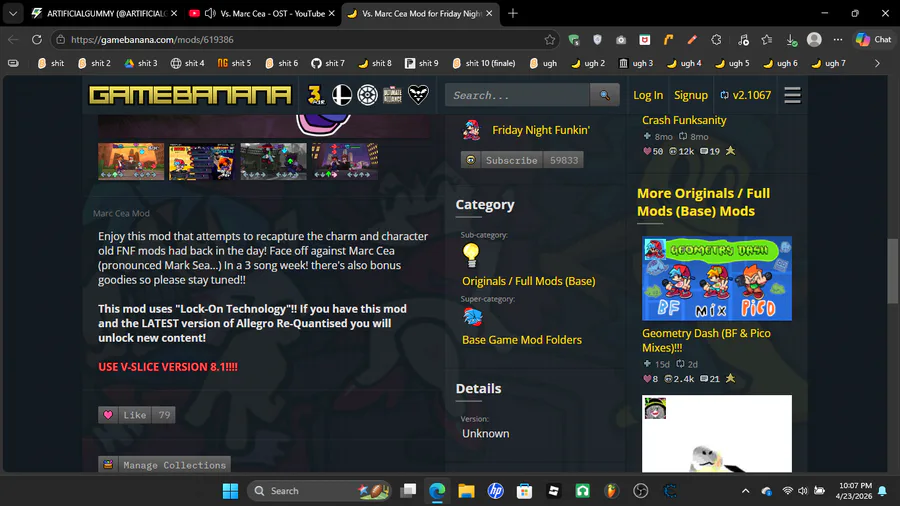Open the 'shit 2' bookmark
Viewport: 900px width, 506px height.
point(94,63)
